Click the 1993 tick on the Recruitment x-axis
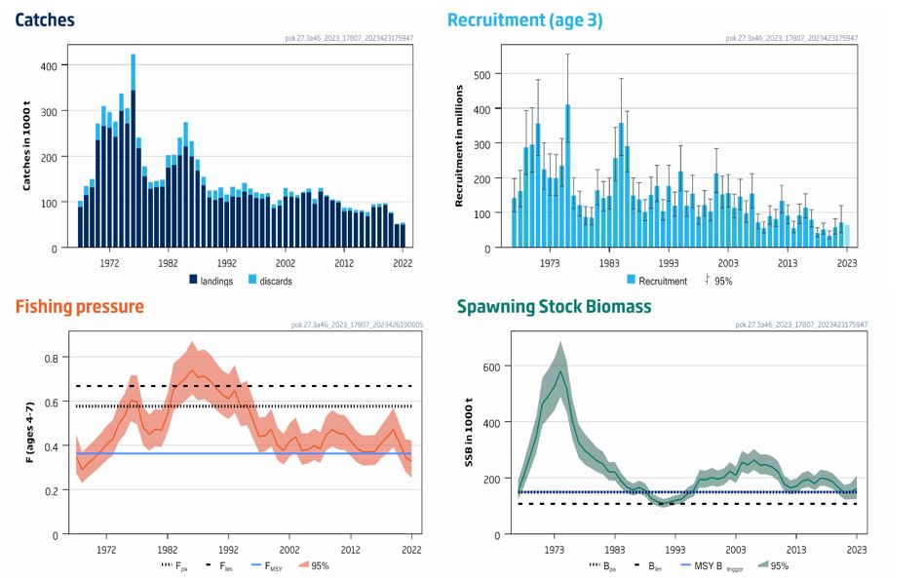 (669, 263)
